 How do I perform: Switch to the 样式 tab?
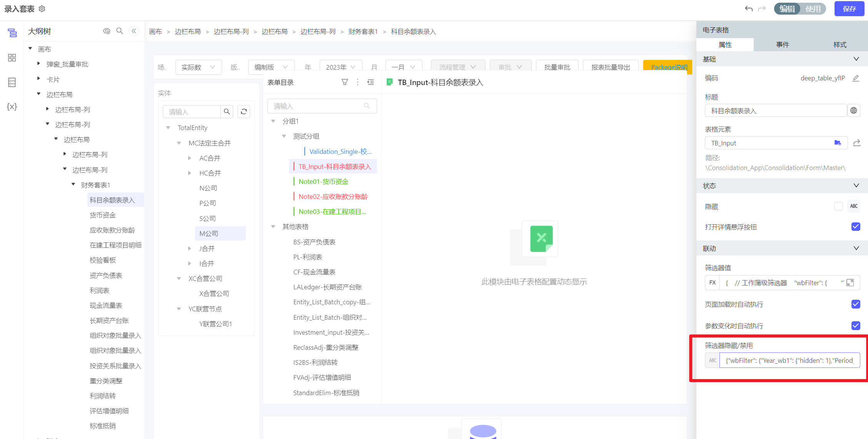click(840, 45)
